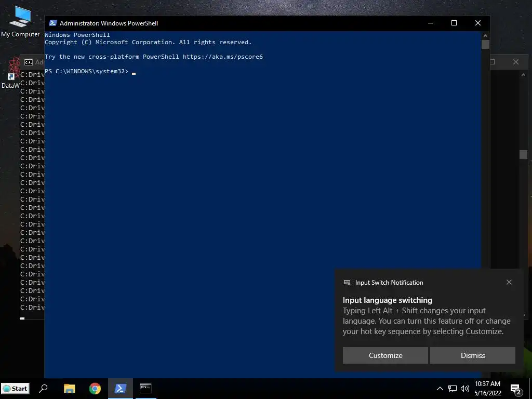Close the PowerShell window

click(x=478, y=23)
